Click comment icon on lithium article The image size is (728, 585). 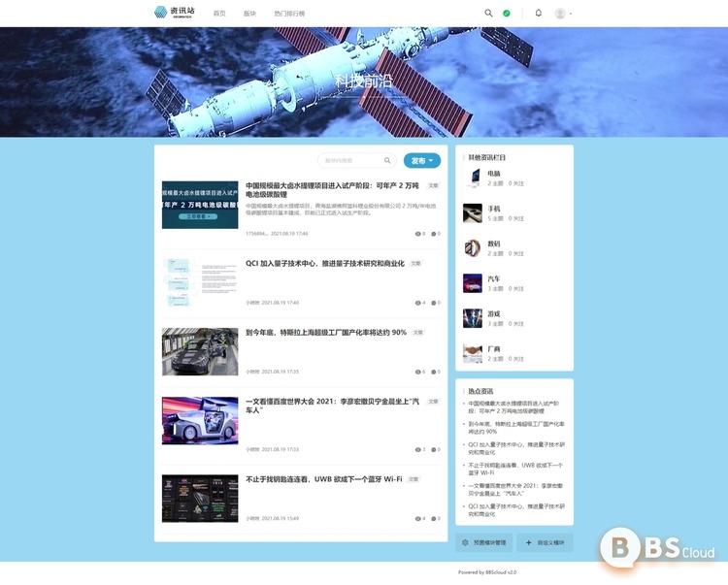coord(434,234)
